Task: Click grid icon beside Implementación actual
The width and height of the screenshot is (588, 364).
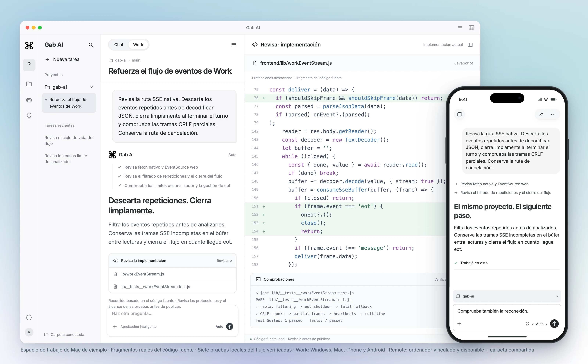Action: coord(470,45)
